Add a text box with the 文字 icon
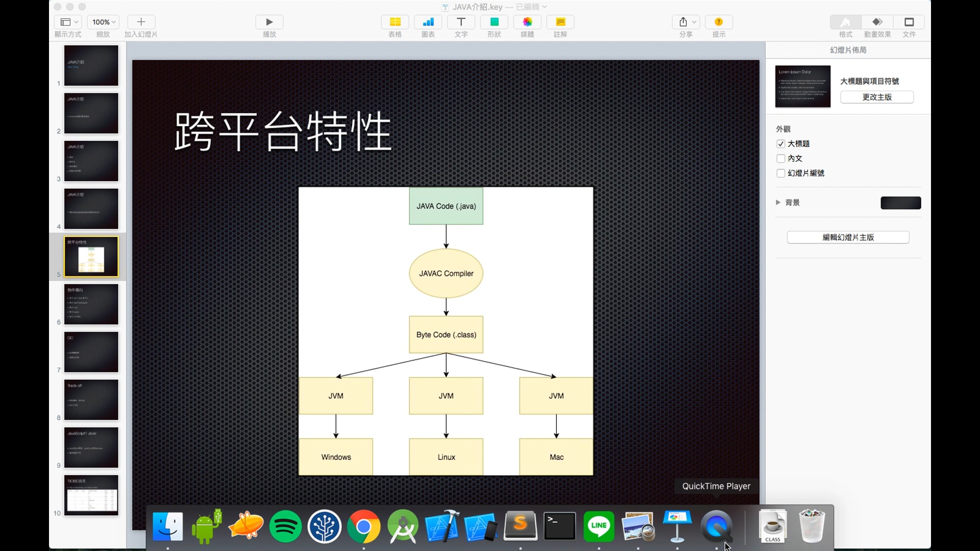This screenshot has height=551, width=980. click(461, 22)
